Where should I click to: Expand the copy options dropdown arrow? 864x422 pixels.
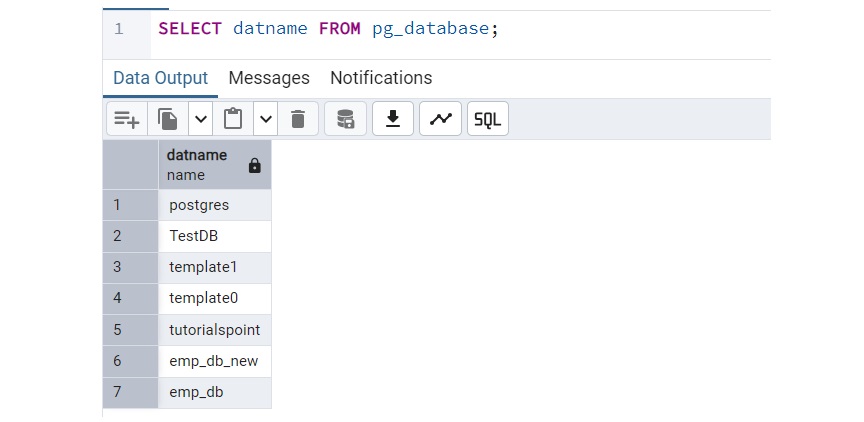200,119
